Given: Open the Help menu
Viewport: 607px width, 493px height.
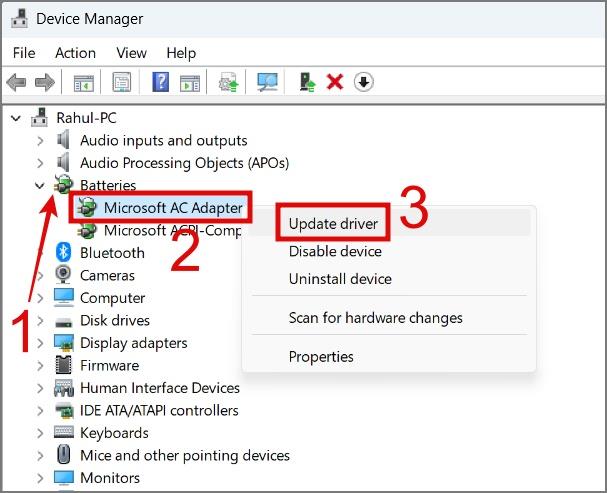Looking at the screenshot, I should (181, 53).
